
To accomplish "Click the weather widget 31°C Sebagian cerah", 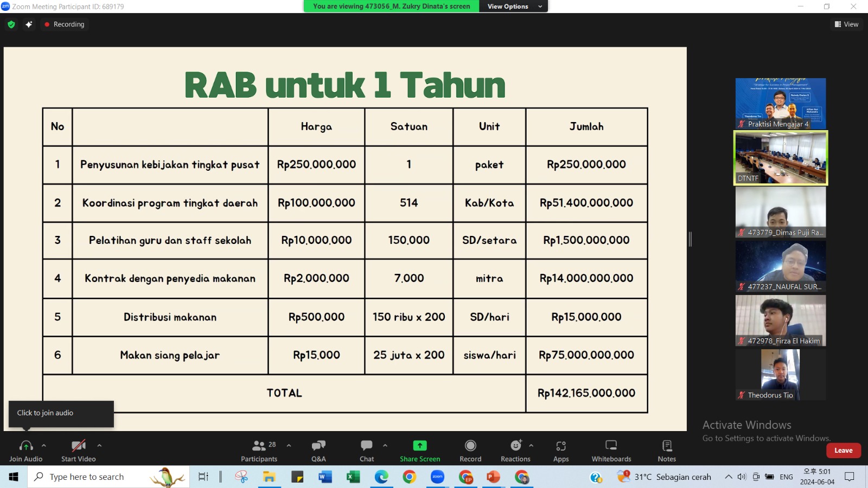I will click(x=665, y=477).
